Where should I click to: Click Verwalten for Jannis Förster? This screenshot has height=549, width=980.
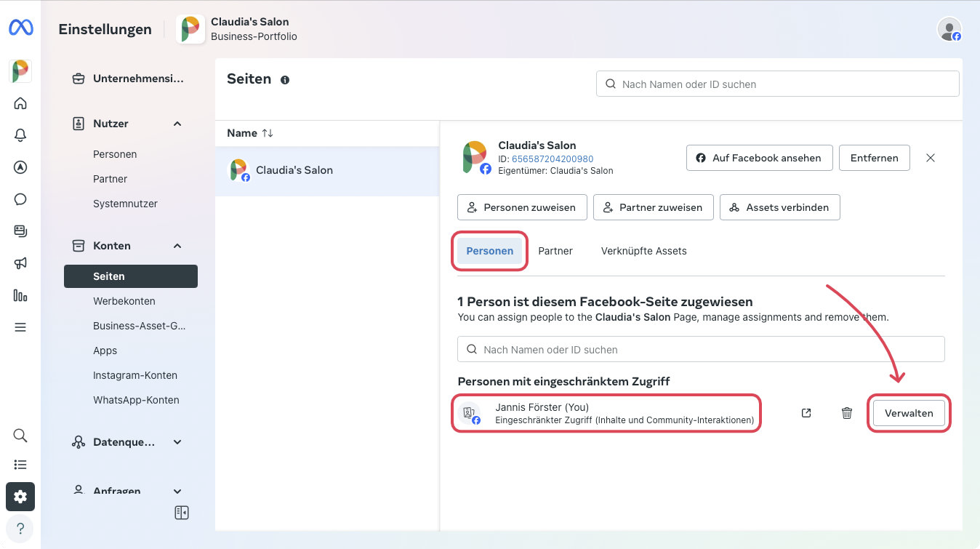coord(909,413)
